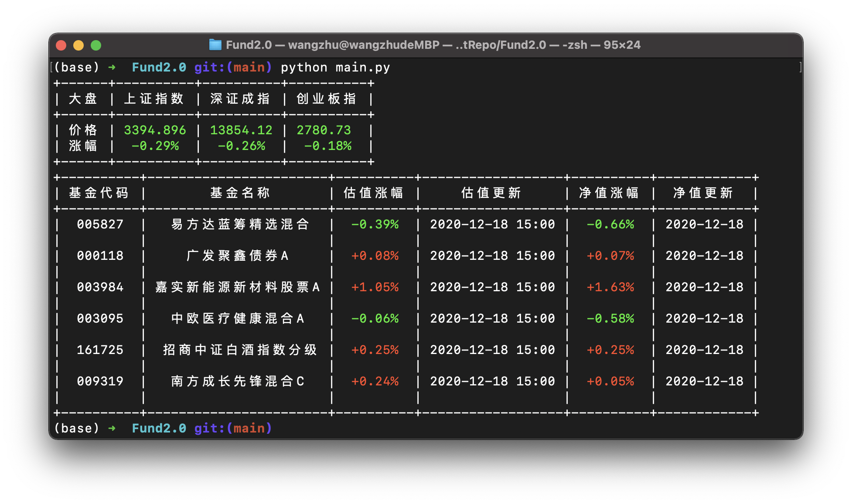Click the folder icon in title bar
Image resolution: width=852 pixels, height=504 pixels.
pyautogui.click(x=215, y=45)
